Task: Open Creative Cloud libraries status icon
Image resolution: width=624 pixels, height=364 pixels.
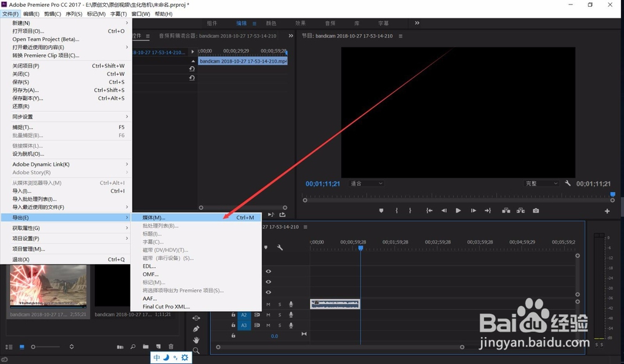Action: pos(5,360)
